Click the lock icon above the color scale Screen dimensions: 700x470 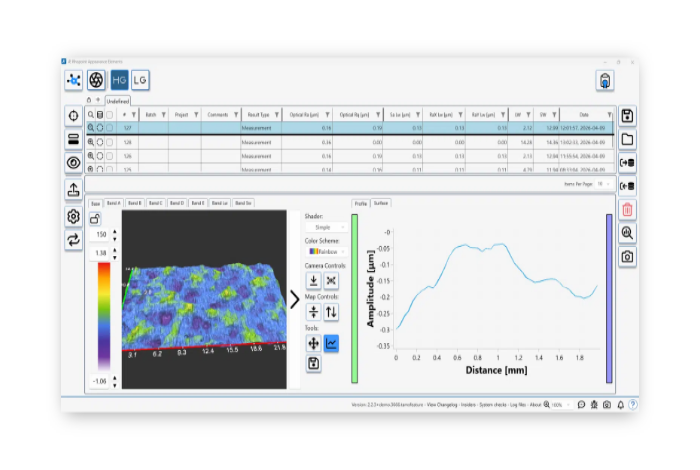click(95, 219)
